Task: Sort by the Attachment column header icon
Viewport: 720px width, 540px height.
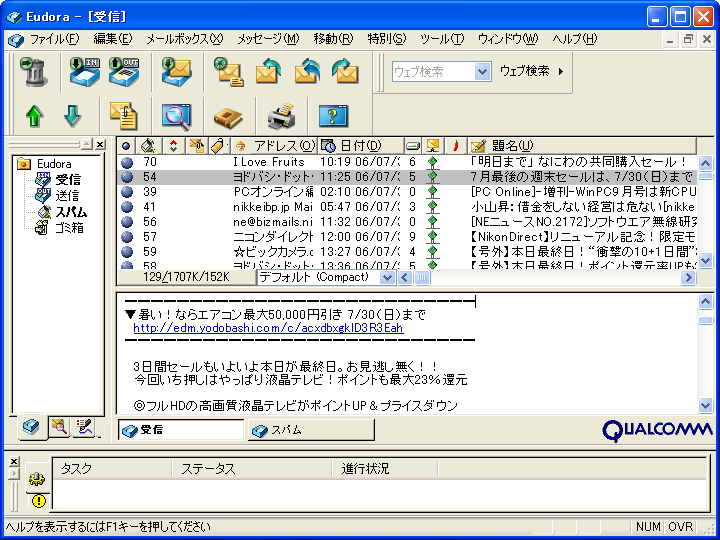Action: tap(197, 146)
